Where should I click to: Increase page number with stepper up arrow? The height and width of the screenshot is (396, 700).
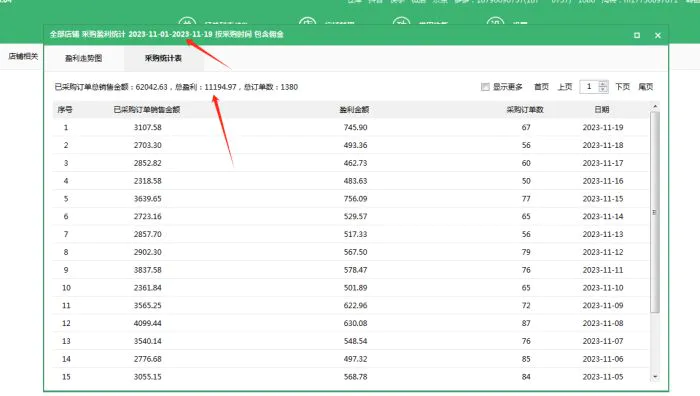pos(603,83)
